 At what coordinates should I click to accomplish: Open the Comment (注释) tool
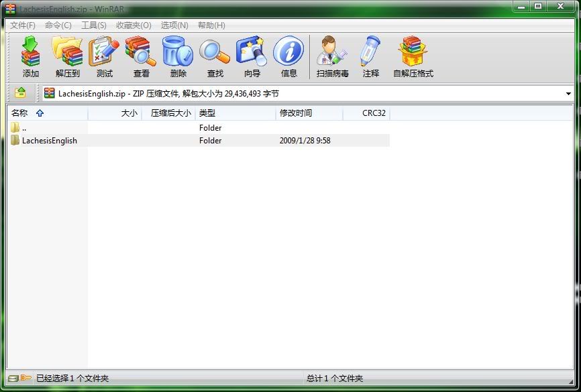(x=370, y=56)
